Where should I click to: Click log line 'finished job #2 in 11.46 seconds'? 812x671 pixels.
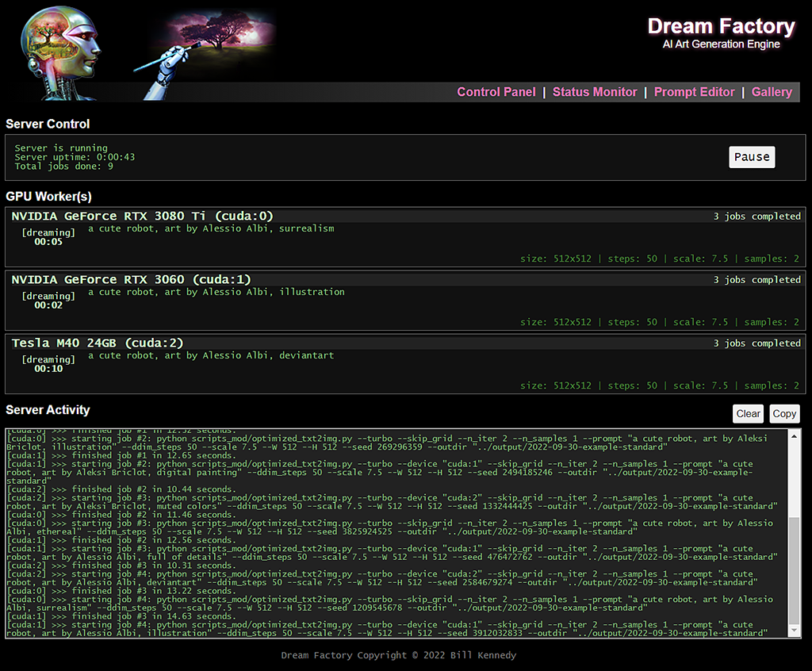tap(121, 515)
